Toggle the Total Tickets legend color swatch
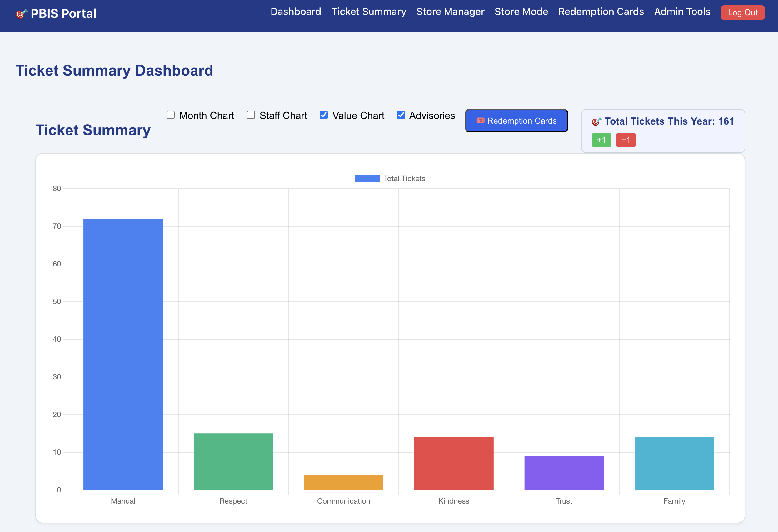Viewport: 778px width, 532px height. point(367,179)
